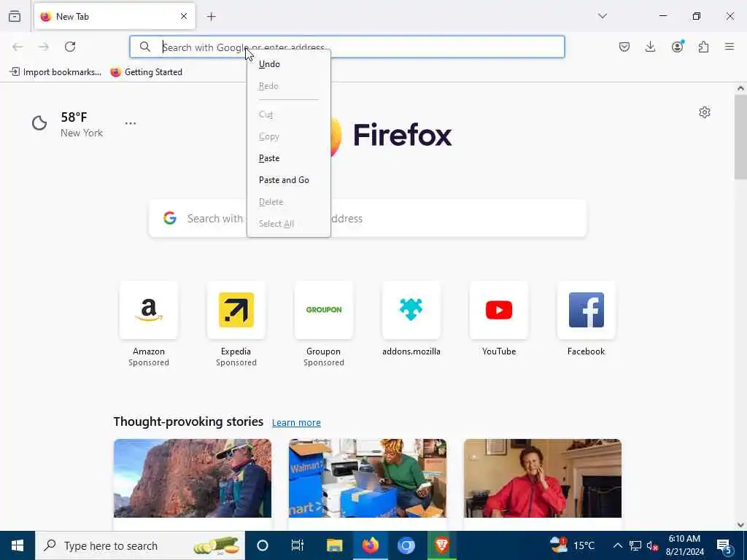The height and width of the screenshot is (560, 747).
Task: Open story thumbnail with woman in red
Action: [x=543, y=478]
